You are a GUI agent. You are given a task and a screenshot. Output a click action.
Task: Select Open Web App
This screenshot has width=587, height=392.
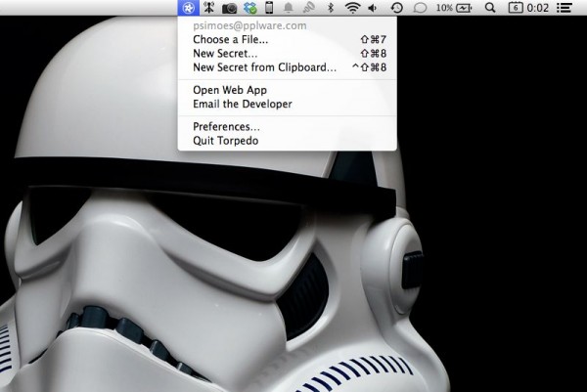(x=287, y=90)
